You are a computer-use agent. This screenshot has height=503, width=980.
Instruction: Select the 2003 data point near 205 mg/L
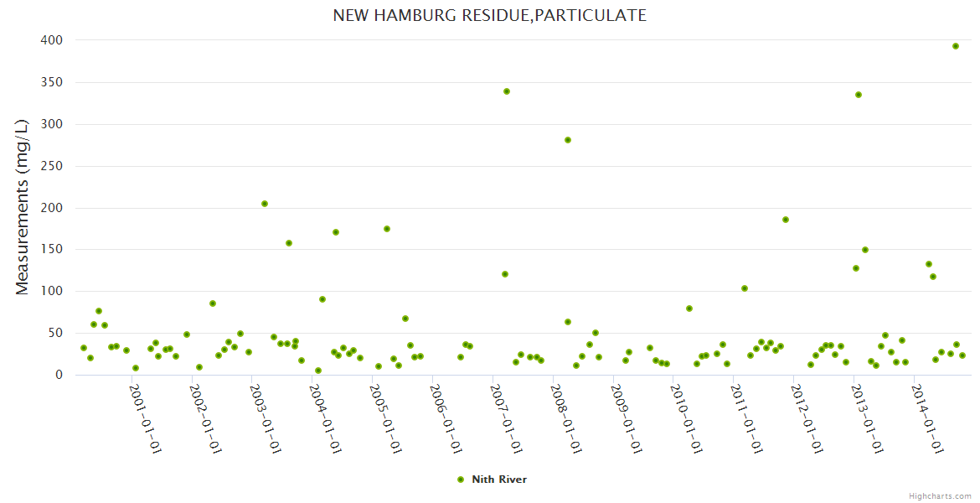coord(265,204)
